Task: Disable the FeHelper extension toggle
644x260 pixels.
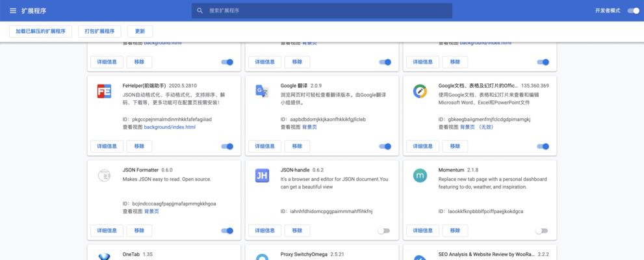Action: tap(227, 146)
